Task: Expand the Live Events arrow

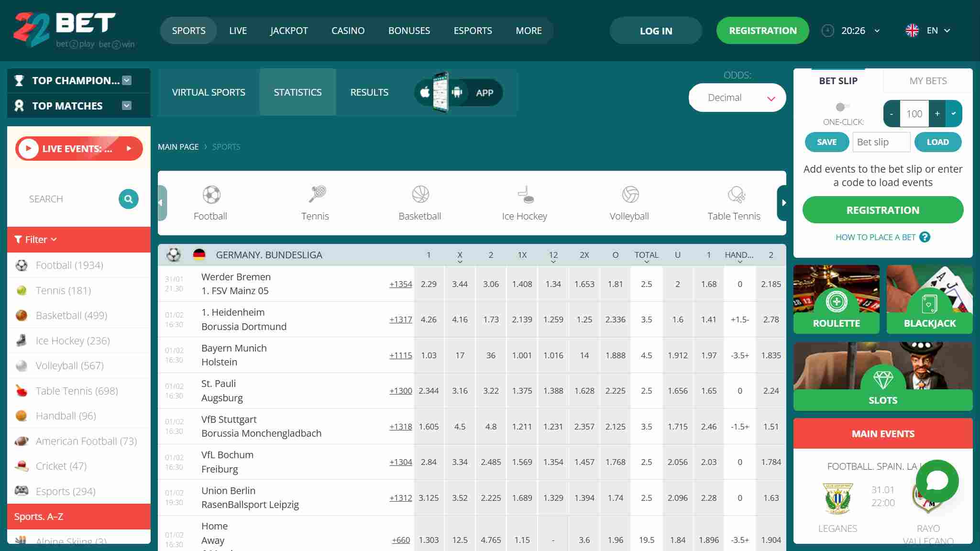Action: click(129, 149)
